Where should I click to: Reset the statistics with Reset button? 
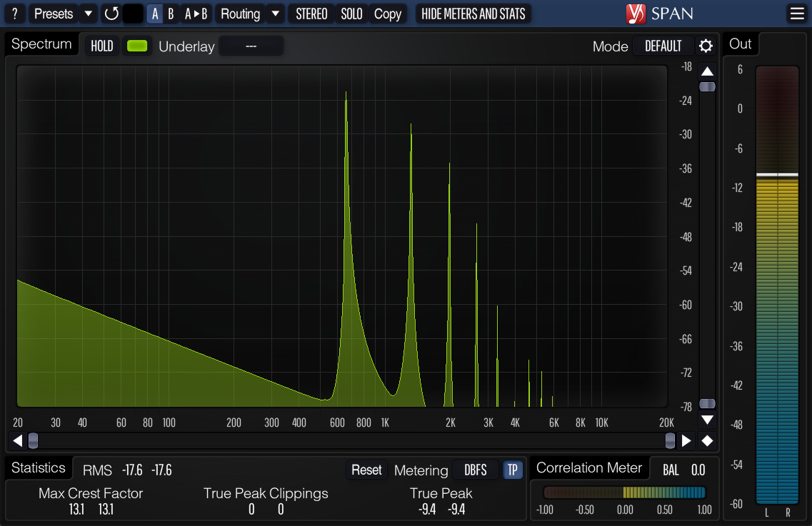click(x=366, y=470)
